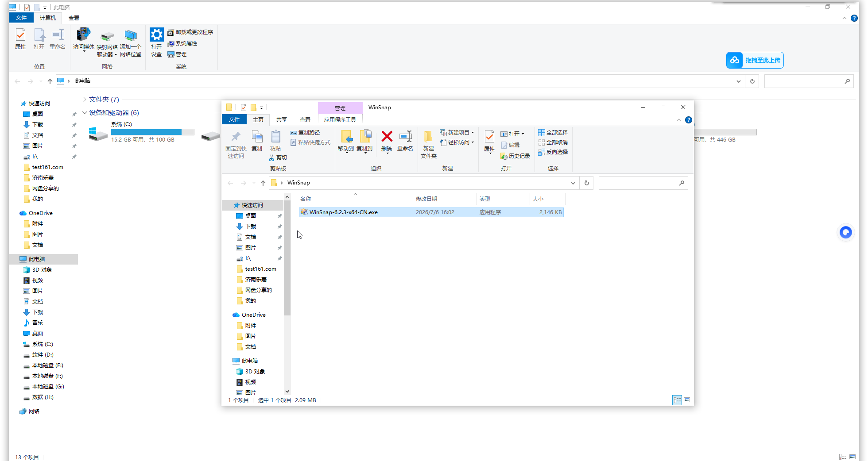Open Easy access (轻松访问) dropdown in WinSnap
The image size is (868, 461).
457,142
